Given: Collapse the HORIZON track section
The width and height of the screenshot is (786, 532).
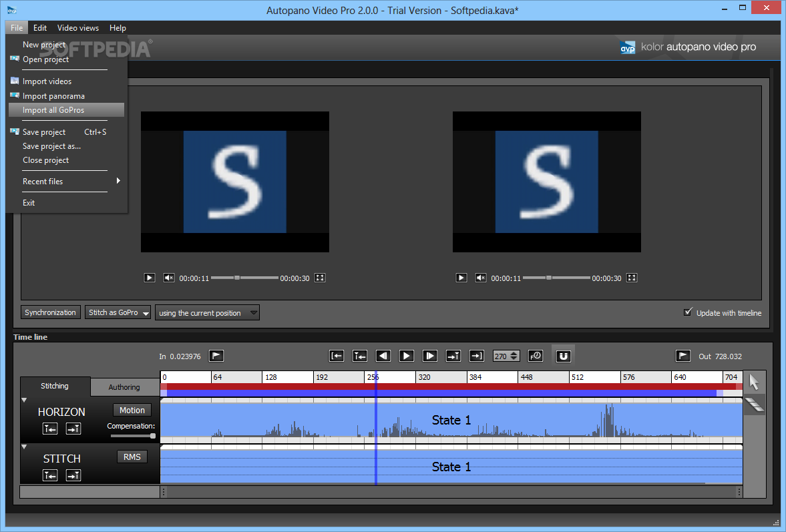Looking at the screenshot, I should tap(24, 401).
